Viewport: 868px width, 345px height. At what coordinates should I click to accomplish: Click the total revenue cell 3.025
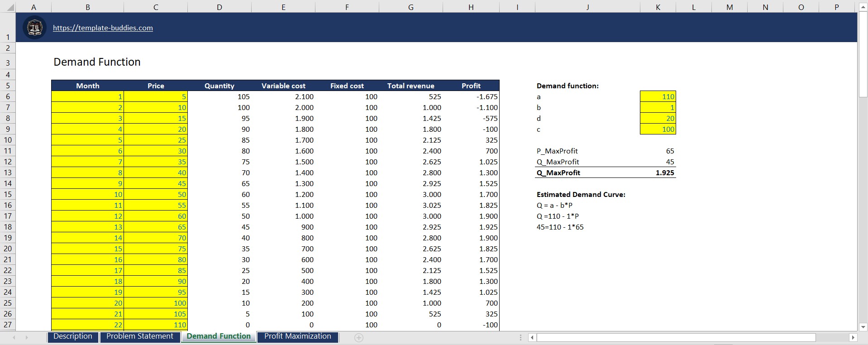pyautogui.click(x=411, y=205)
